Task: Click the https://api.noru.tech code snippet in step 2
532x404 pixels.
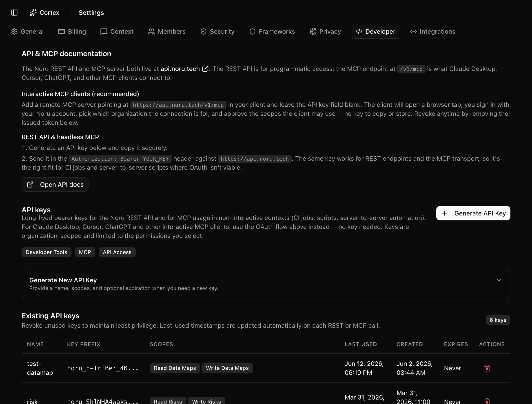Action: coord(255,159)
